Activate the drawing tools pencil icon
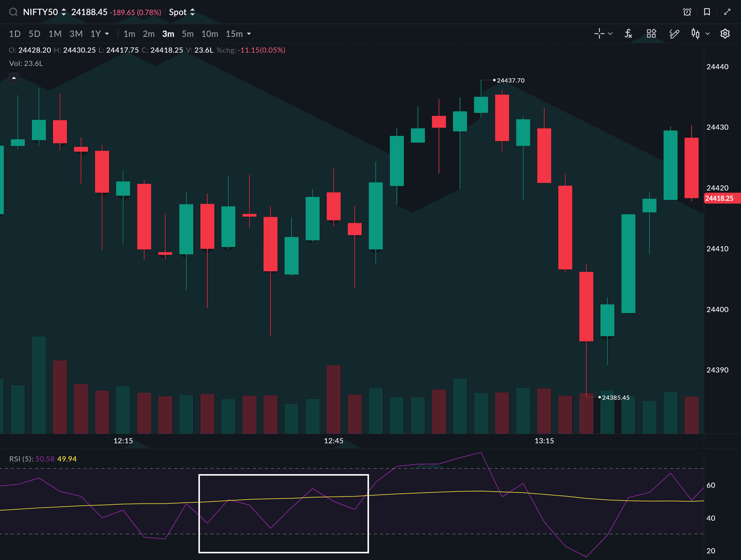 674,34
